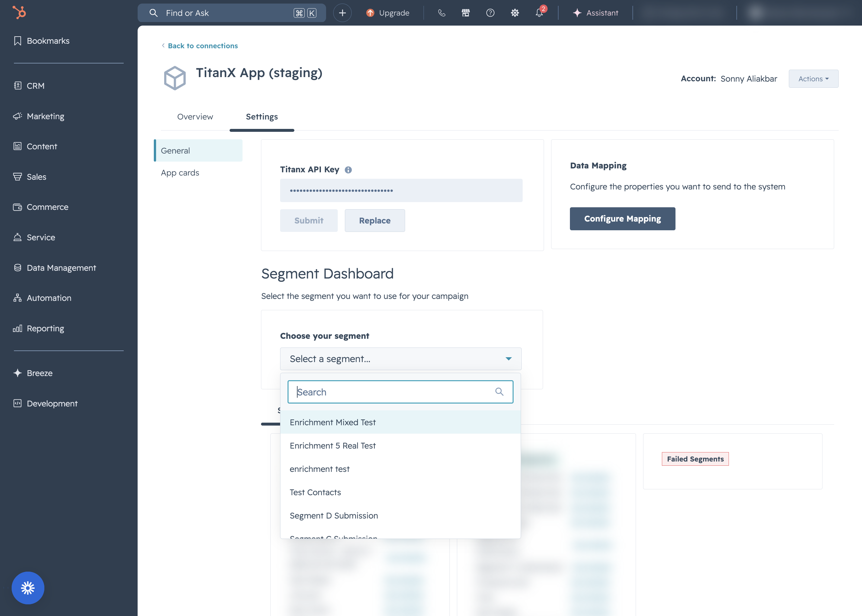Open the calling phone icon
This screenshot has height=616, width=862.
[x=441, y=13]
